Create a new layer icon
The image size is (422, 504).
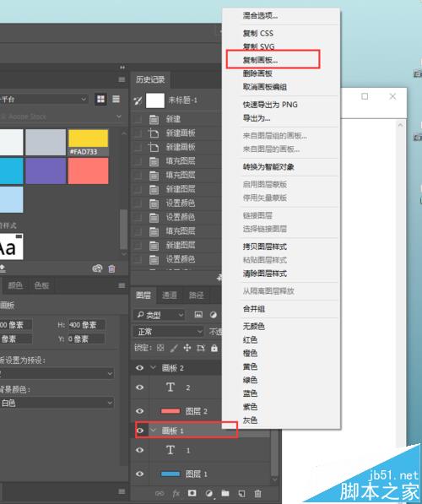(241, 493)
